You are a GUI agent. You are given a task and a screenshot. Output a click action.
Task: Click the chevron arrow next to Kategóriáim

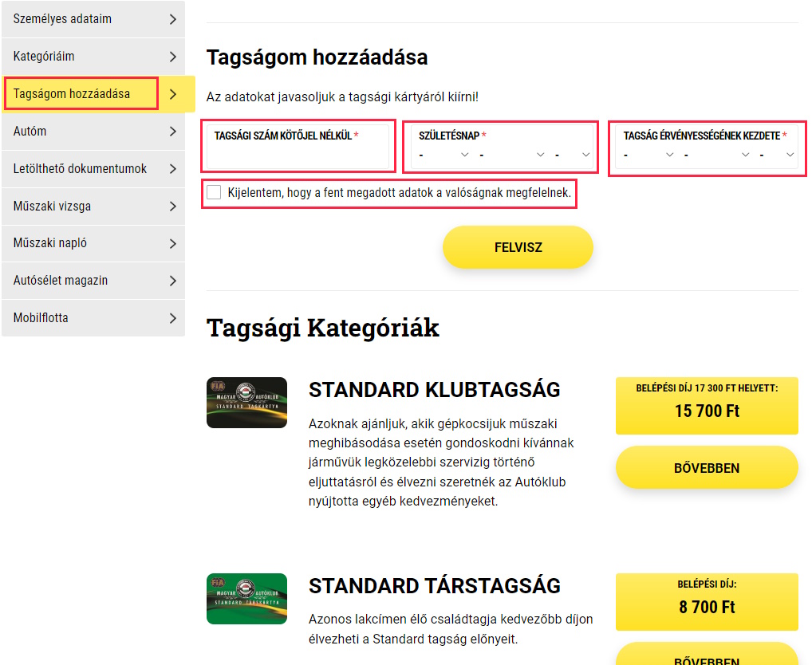[173, 57]
